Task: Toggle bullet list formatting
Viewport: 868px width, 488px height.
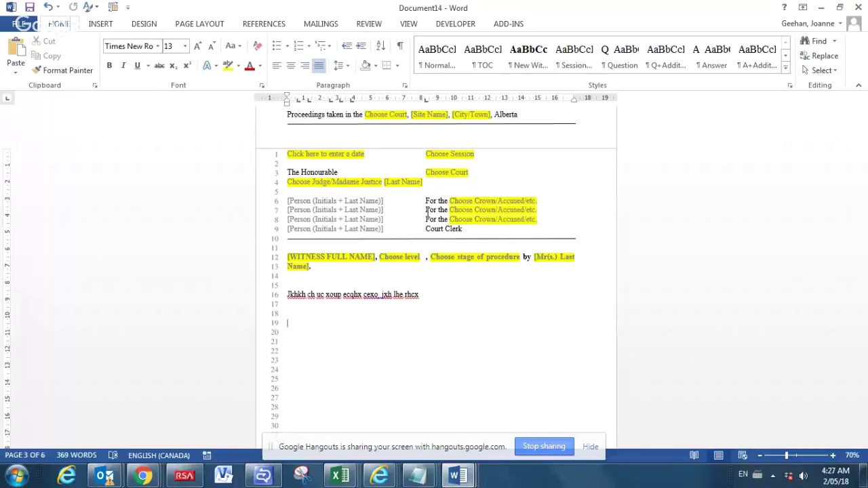Action: (277, 46)
